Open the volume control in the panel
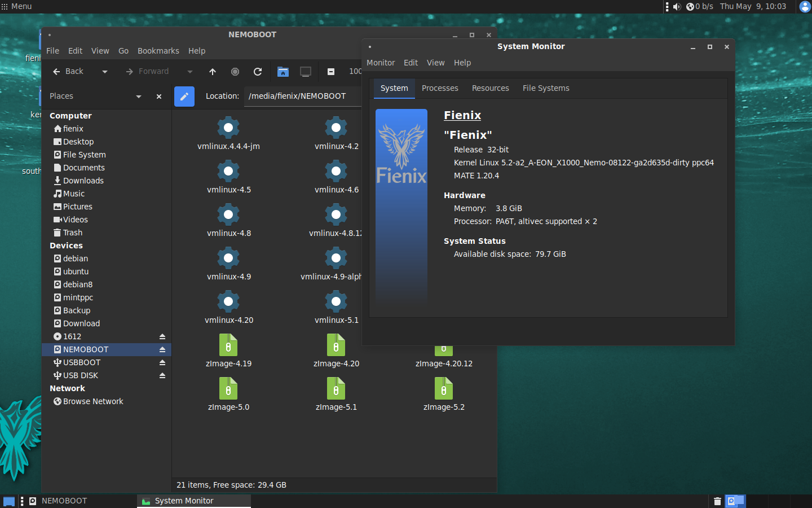Screen dimensions: 812x508 (677, 7)
